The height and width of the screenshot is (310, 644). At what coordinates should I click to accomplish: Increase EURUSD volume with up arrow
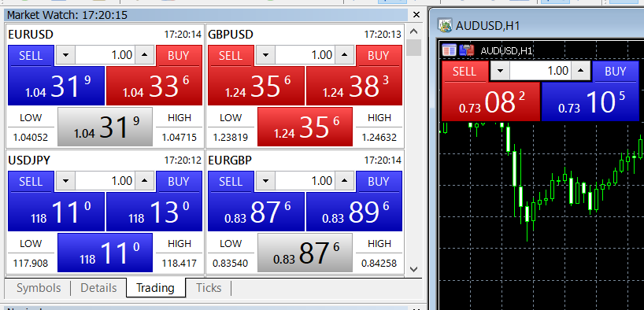pos(145,55)
